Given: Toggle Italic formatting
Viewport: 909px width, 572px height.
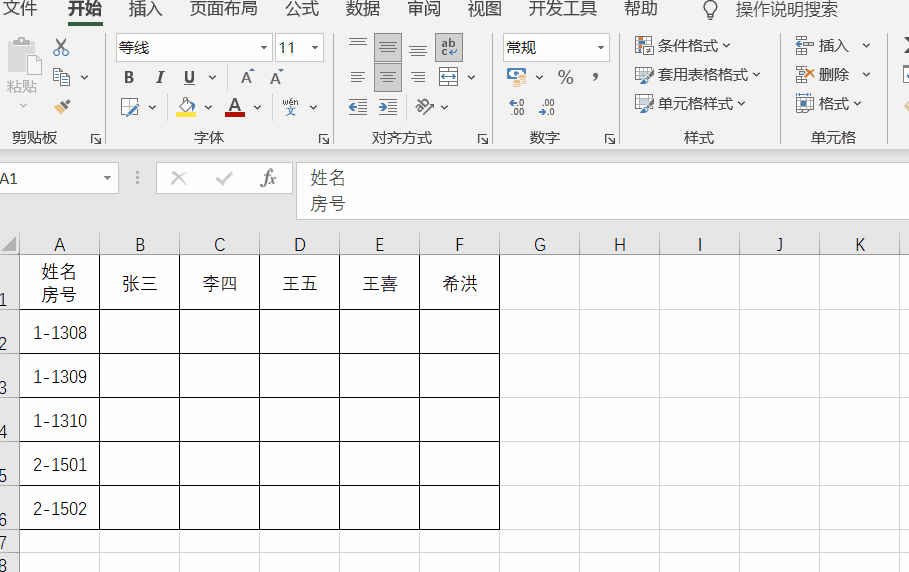Looking at the screenshot, I should (159, 78).
